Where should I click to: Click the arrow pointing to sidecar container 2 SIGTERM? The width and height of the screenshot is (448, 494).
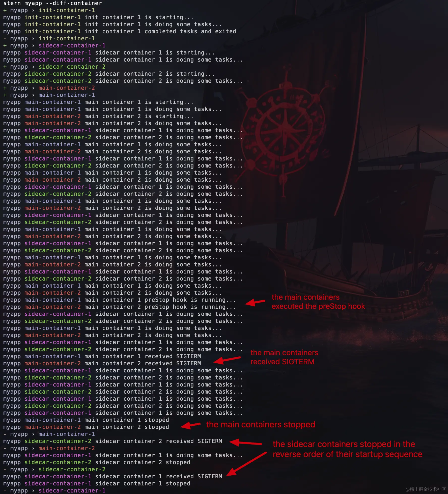tap(245, 443)
